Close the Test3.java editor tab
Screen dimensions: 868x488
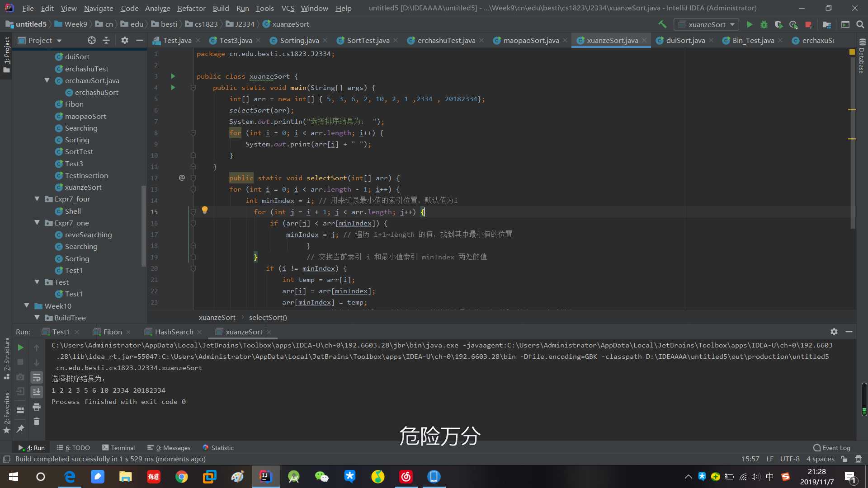tap(258, 40)
